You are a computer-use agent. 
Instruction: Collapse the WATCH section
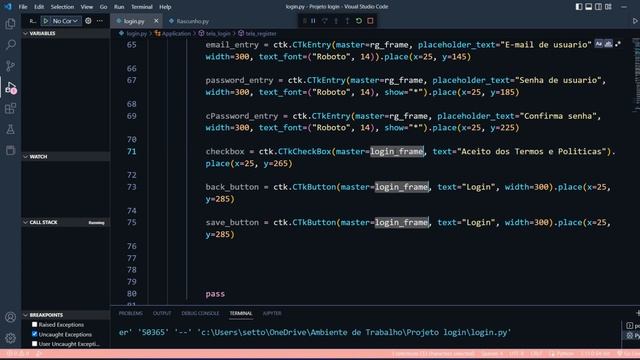(66, 157)
